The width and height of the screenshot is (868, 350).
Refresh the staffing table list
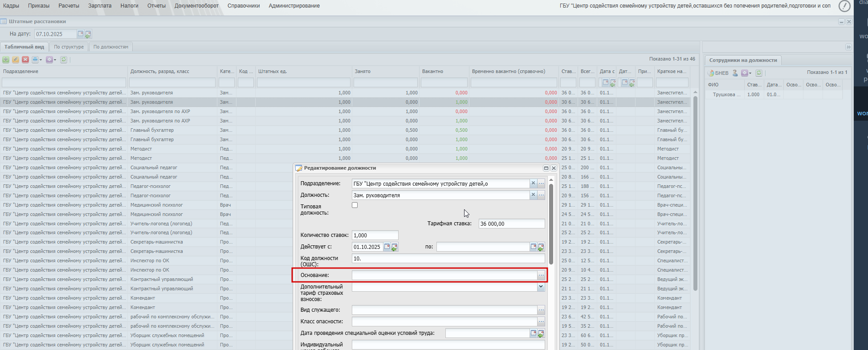64,60
